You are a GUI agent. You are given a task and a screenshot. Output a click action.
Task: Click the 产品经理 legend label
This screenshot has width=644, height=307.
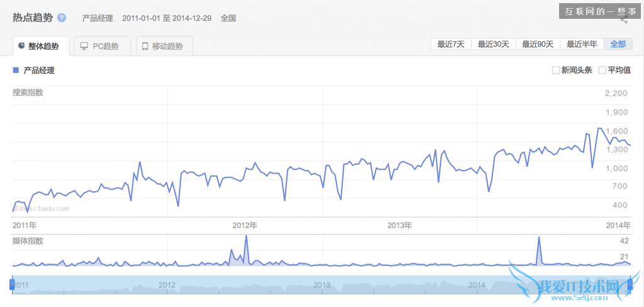(x=39, y=70)
